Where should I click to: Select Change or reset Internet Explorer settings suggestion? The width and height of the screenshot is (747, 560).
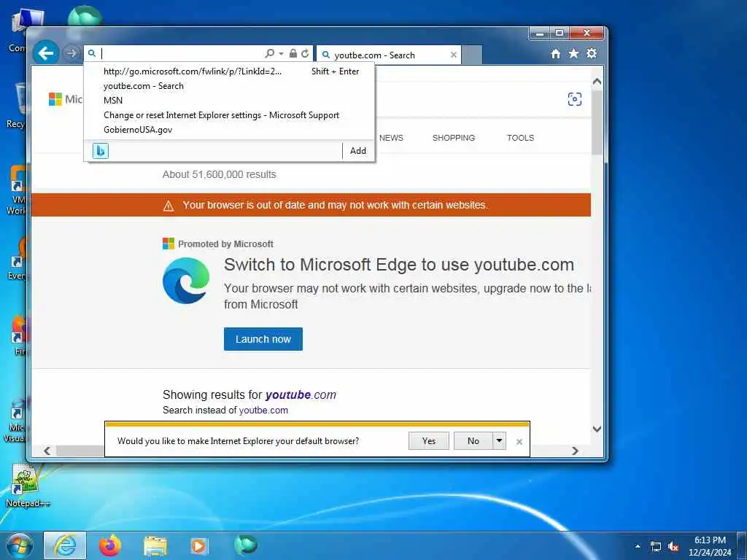pos(229,115)
